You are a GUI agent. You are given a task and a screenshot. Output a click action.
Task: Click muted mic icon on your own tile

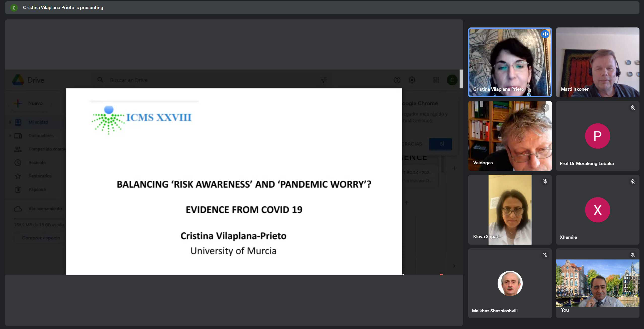point(633,255)
